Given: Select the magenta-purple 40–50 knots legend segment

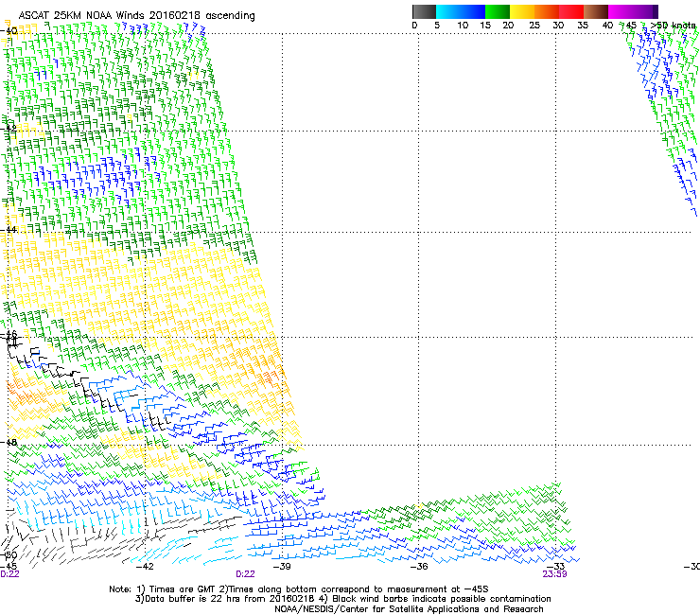Looking at the screenshot, I should (633, 11).
